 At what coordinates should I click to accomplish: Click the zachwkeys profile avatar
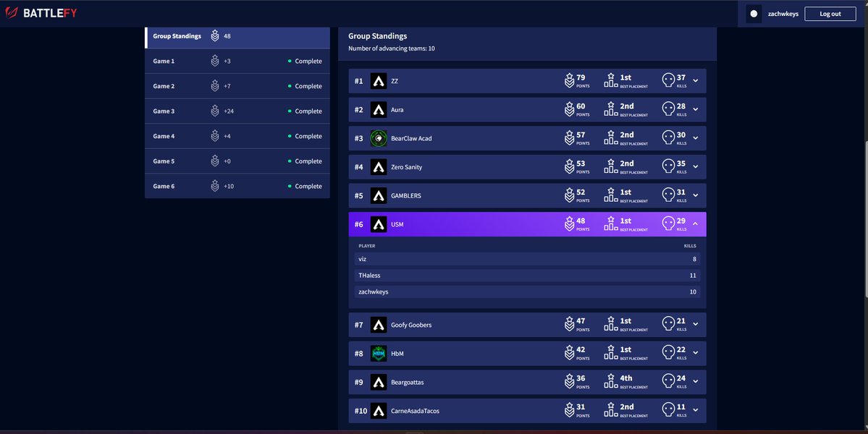coord(754,14)
